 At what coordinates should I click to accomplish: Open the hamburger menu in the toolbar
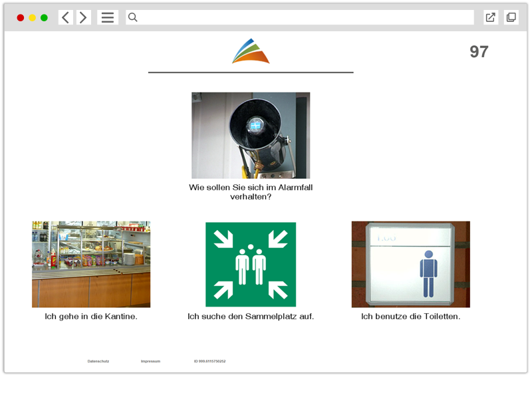107,18
